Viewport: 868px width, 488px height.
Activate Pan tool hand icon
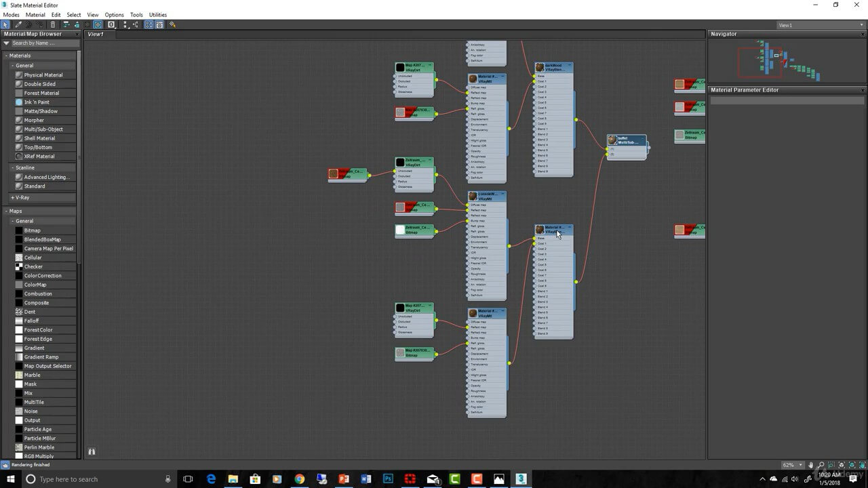(810, 465)
